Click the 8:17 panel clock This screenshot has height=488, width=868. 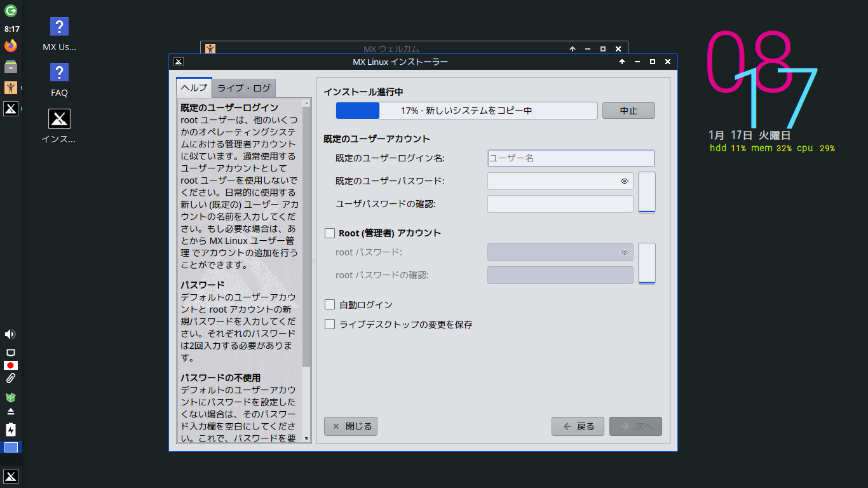[x=11, y=29]
